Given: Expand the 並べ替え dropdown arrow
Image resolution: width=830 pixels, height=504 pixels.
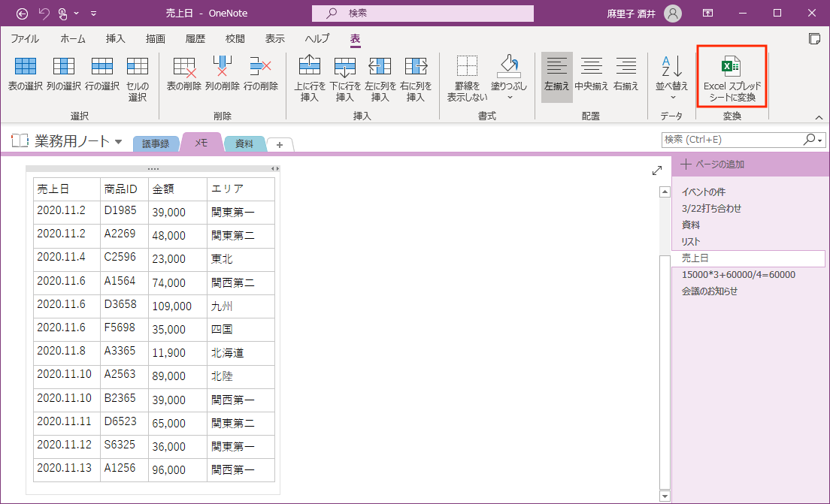Looking at the screenshot, I should click(x=673, y=98).
